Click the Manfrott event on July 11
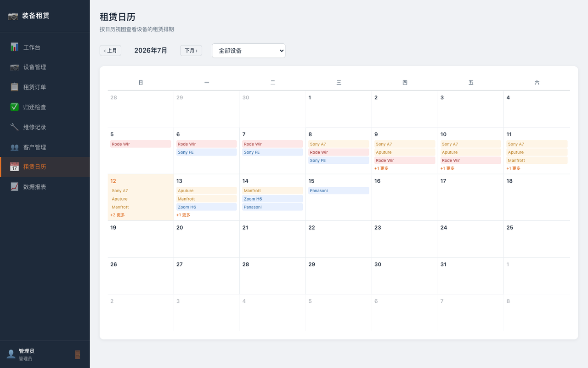588x368 pixels. 537,161
